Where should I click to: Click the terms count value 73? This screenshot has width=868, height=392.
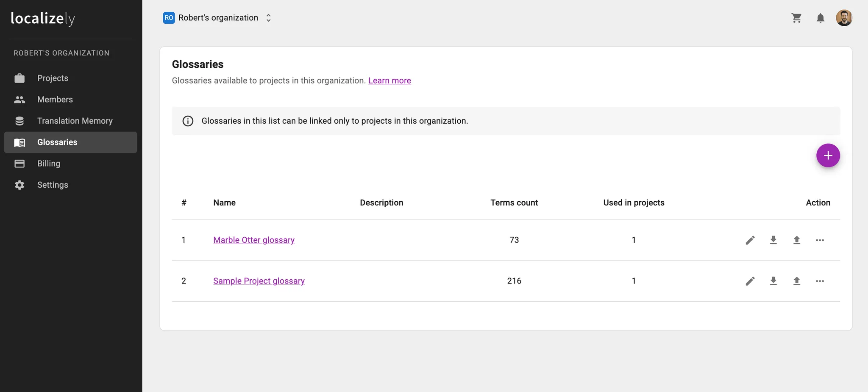pyautogui.click(x=514, y=240)
